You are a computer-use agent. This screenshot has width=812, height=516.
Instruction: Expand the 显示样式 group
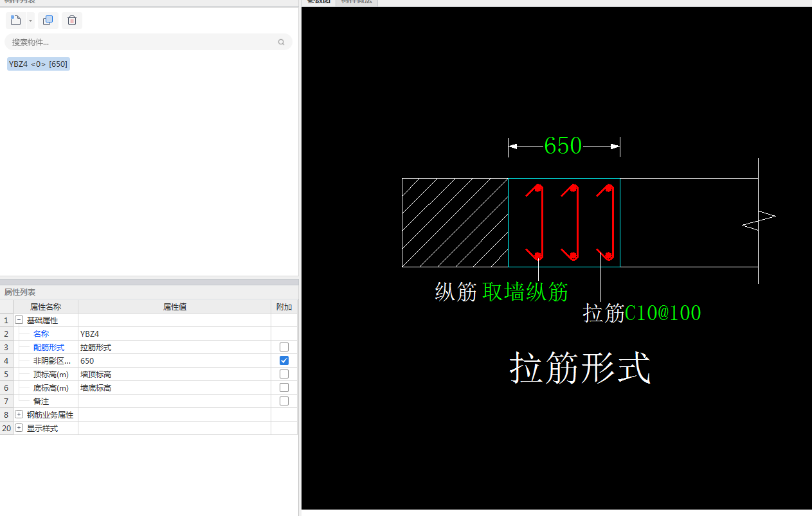pos(19,428)
